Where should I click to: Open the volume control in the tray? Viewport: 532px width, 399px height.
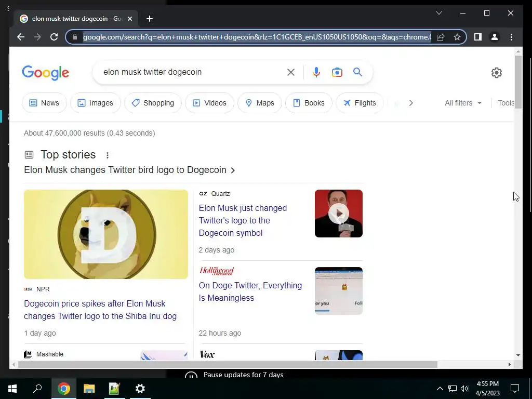point(464,389)
